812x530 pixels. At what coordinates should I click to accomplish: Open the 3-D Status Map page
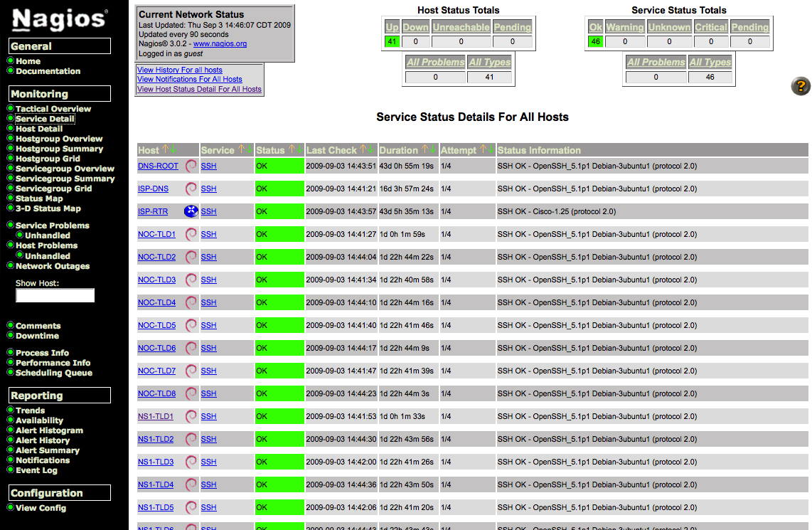click(x=48, y=208)
